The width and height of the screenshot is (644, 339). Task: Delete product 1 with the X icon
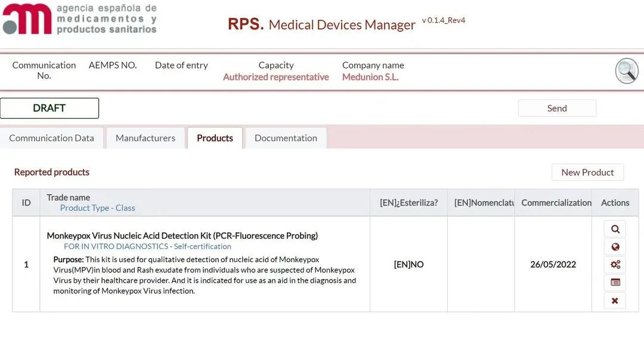(615, 301)
